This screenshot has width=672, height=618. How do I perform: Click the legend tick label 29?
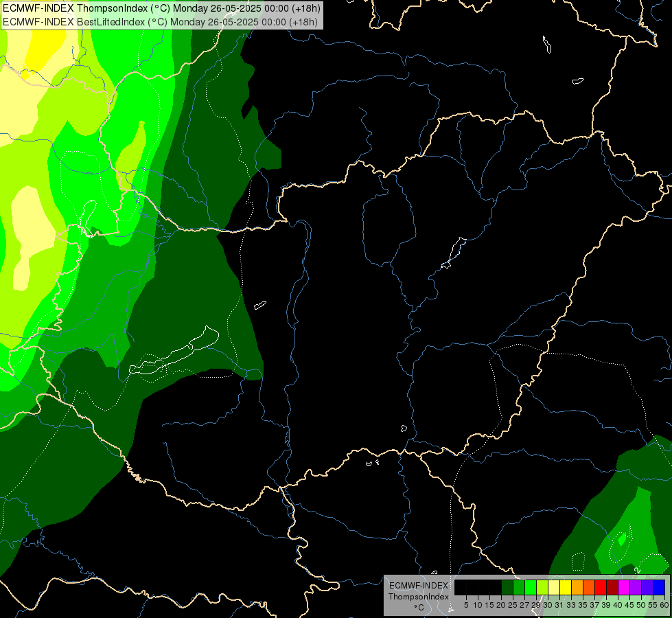click(535, 605)
